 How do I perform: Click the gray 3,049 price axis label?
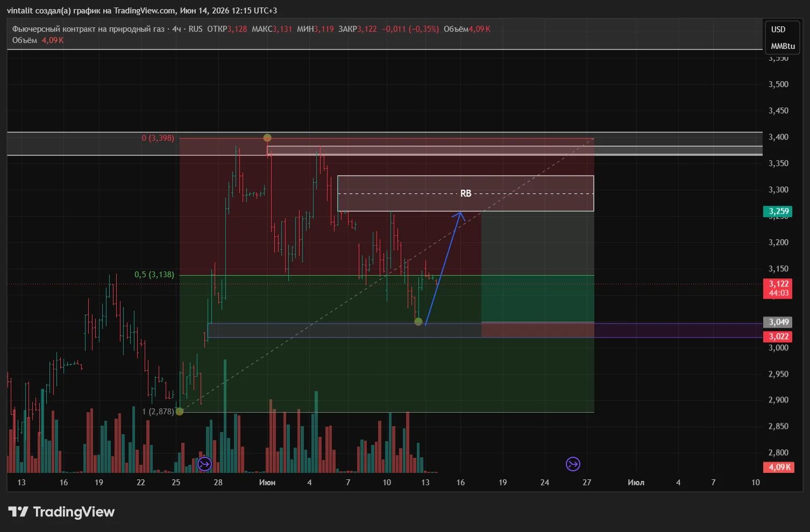click(778, 322)
